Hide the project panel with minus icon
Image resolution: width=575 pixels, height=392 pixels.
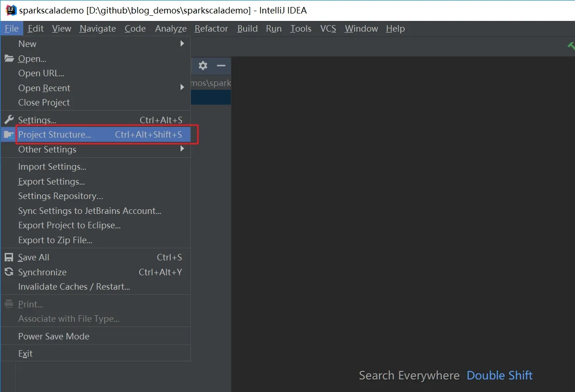(221, 66)
